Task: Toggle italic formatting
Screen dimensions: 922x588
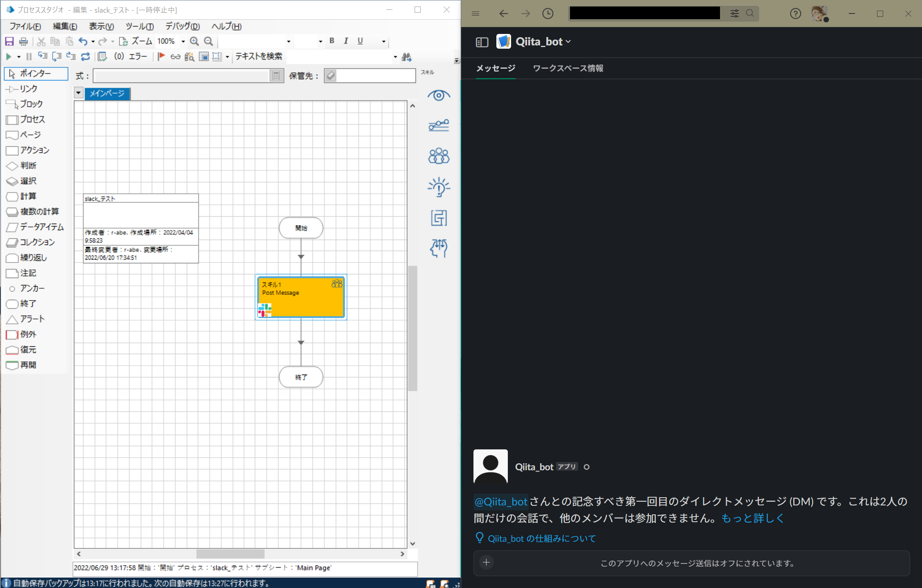Action: [346, 41]
